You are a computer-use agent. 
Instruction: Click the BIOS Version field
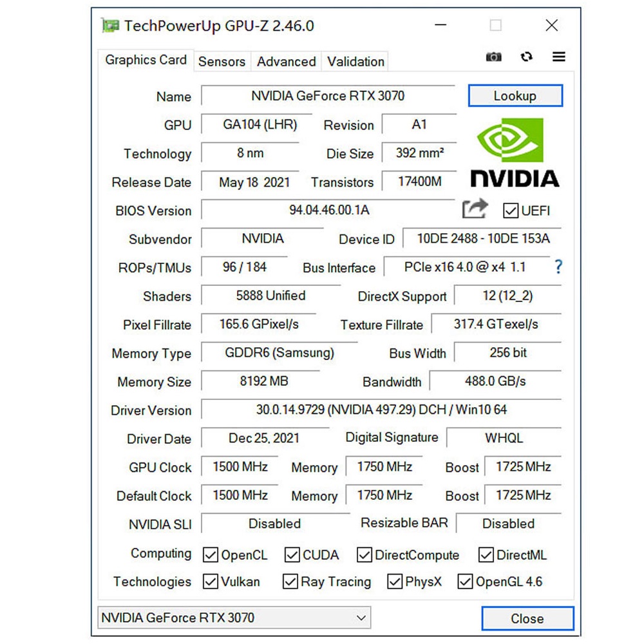tap(328, 210)
